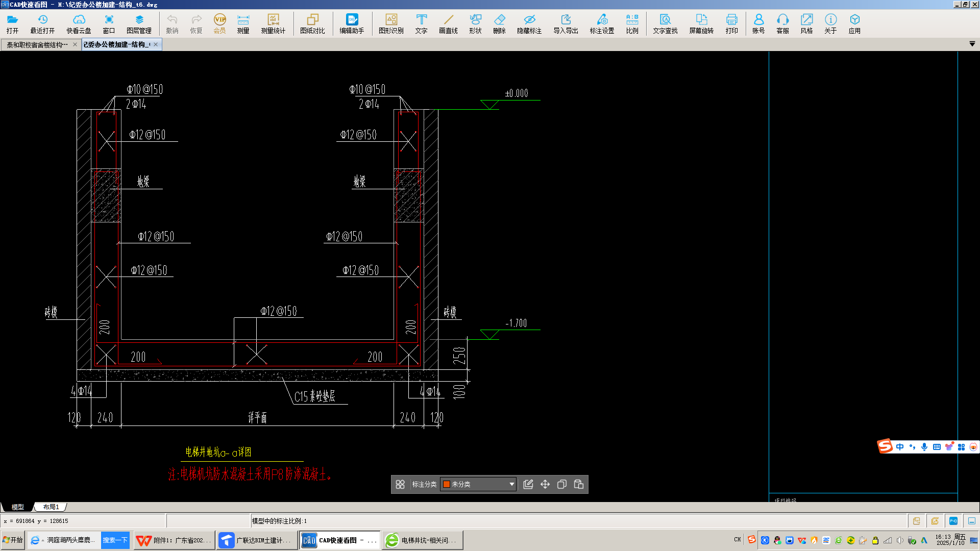Select the 删除 eraser tool
The image size is (980, 551).
coord(499,23)
